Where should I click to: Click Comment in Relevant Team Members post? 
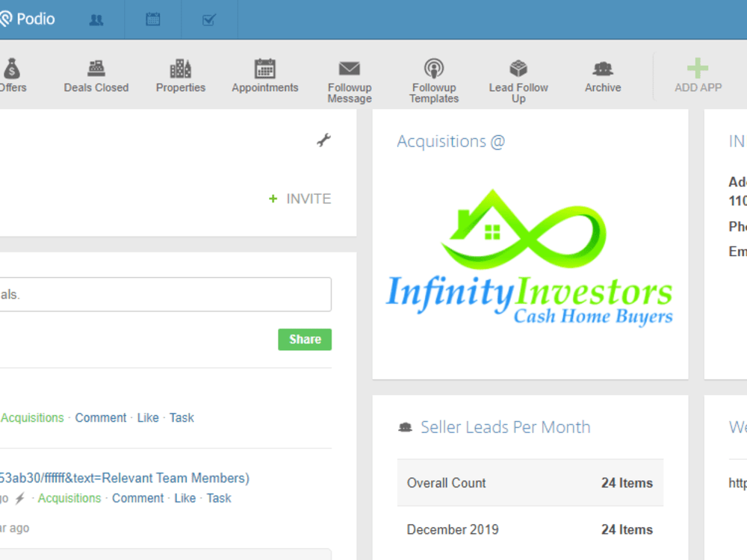(x=137, y=498)
